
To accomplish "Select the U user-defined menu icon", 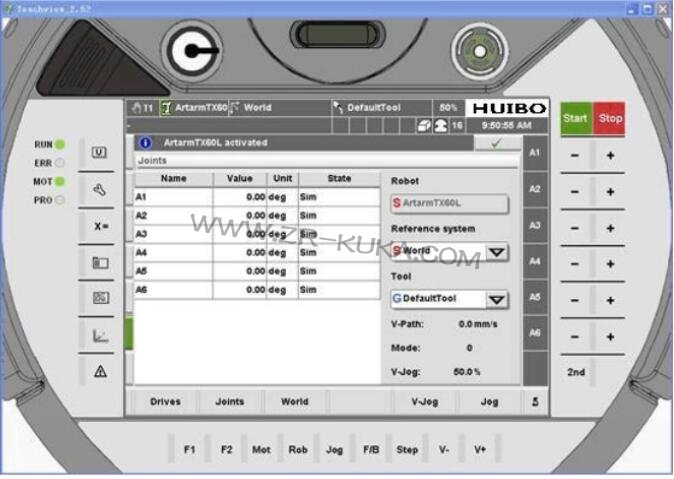I will click(100, 153).
